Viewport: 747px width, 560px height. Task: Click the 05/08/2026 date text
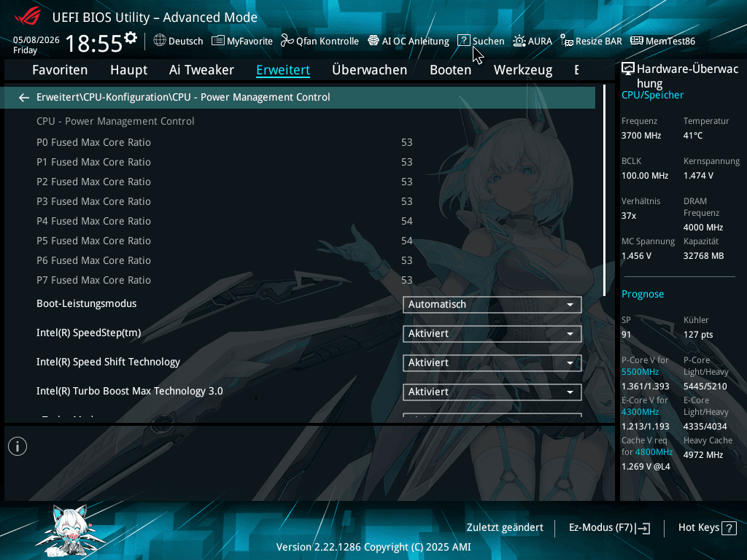point(36,40)
